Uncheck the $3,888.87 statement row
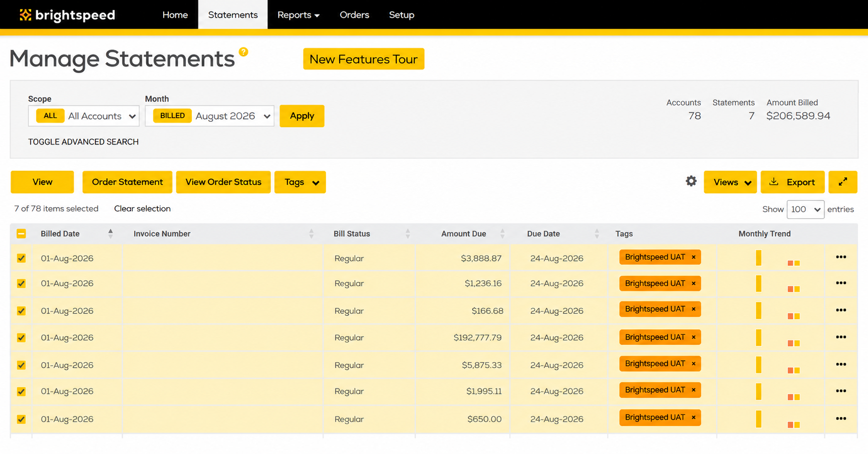Image resolution: width=868 pixels, height=454 pixels. click(x=21, y=258)
